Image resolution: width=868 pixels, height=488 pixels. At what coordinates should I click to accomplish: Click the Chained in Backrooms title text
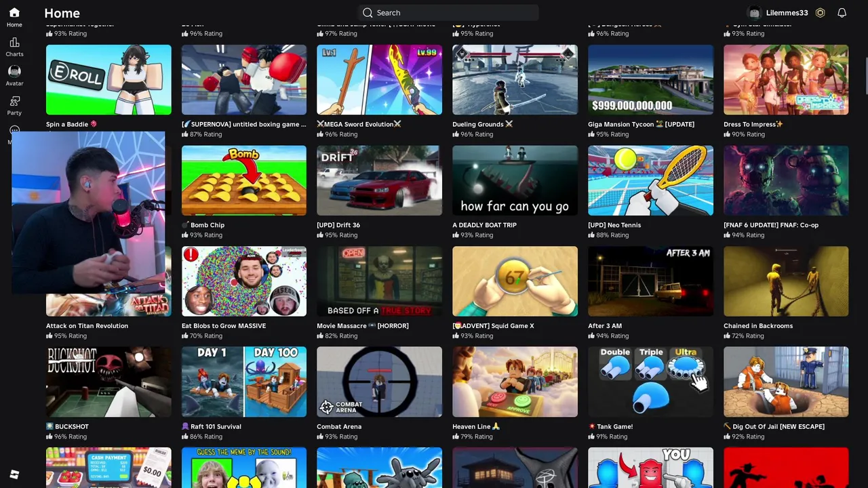pyautogui.click(x=758, y=326)
